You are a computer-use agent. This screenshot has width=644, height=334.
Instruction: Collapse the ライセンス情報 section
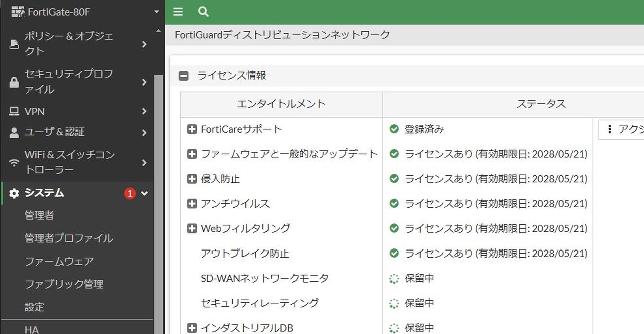[x=184, y=76]
